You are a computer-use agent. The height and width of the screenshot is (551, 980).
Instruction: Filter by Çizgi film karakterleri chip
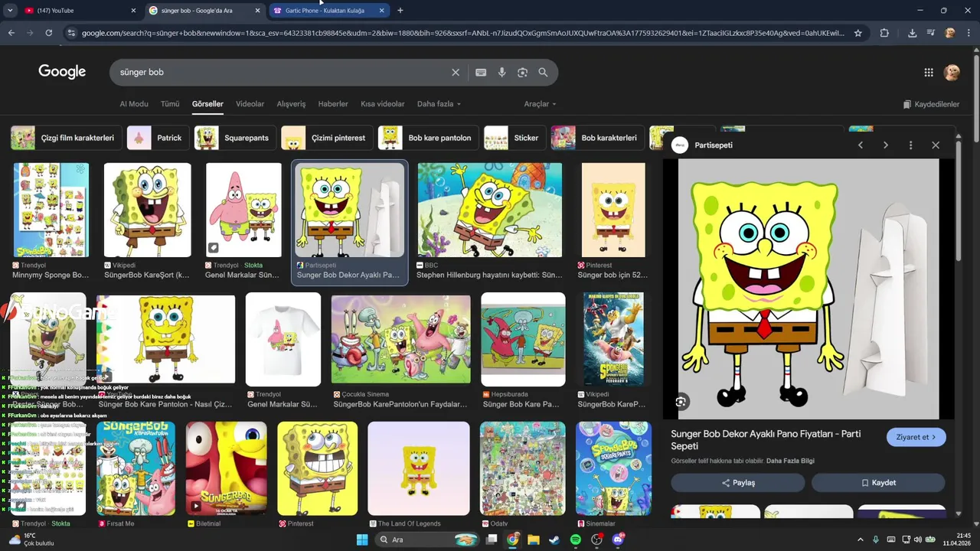point(66,138)
